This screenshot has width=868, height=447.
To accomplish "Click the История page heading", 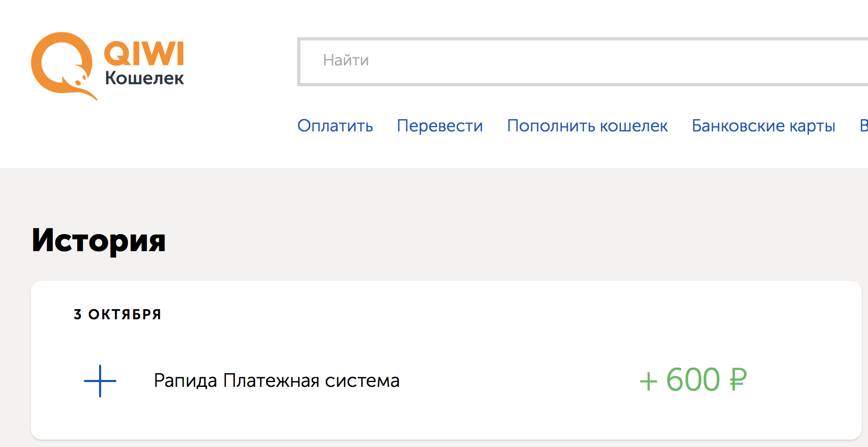I will [99, 241].
